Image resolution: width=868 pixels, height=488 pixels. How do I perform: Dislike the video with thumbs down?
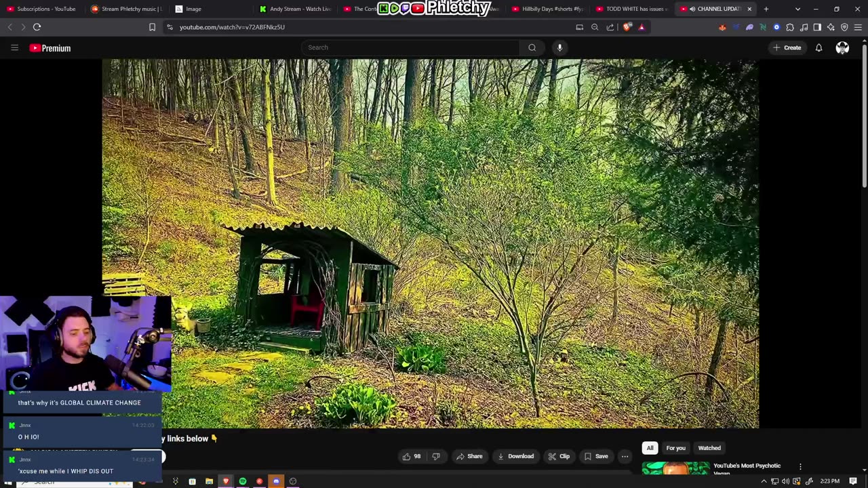click(x=436, y=456)
